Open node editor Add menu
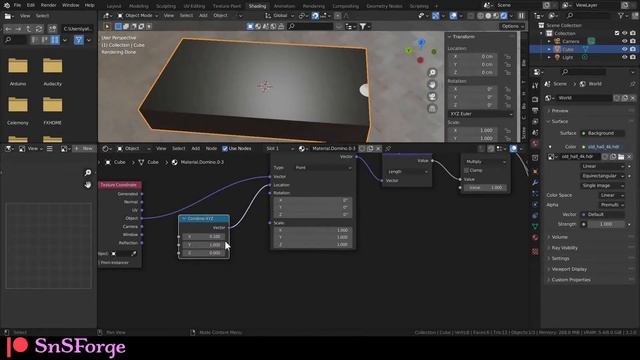 tap(196, 149)
